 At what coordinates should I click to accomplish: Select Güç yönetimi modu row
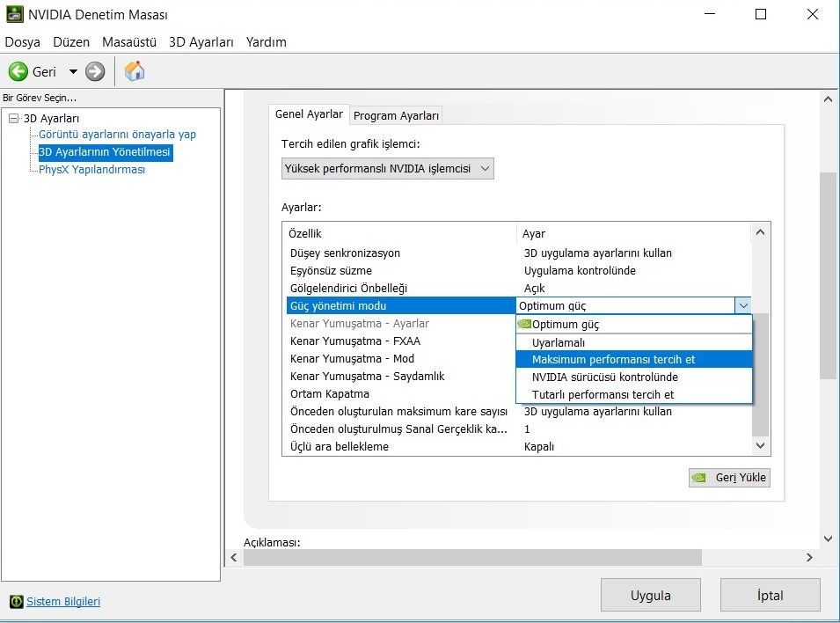click(401, 305)
